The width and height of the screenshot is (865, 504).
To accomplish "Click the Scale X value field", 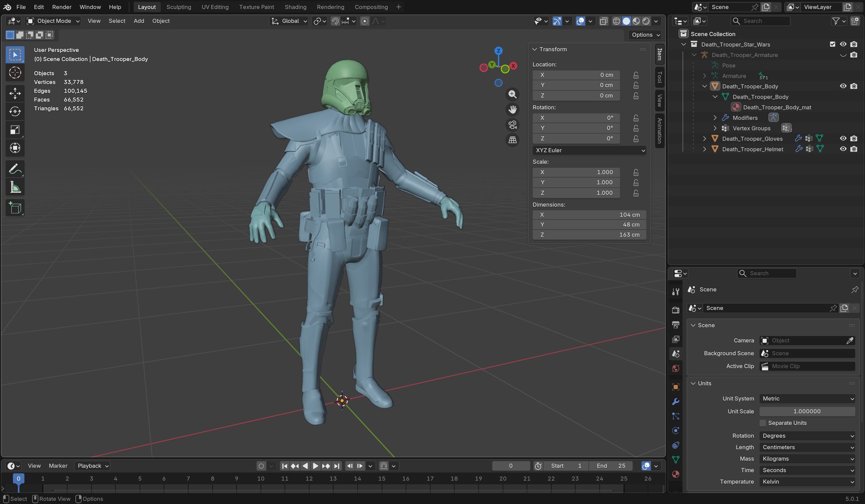I will (576, 172).
